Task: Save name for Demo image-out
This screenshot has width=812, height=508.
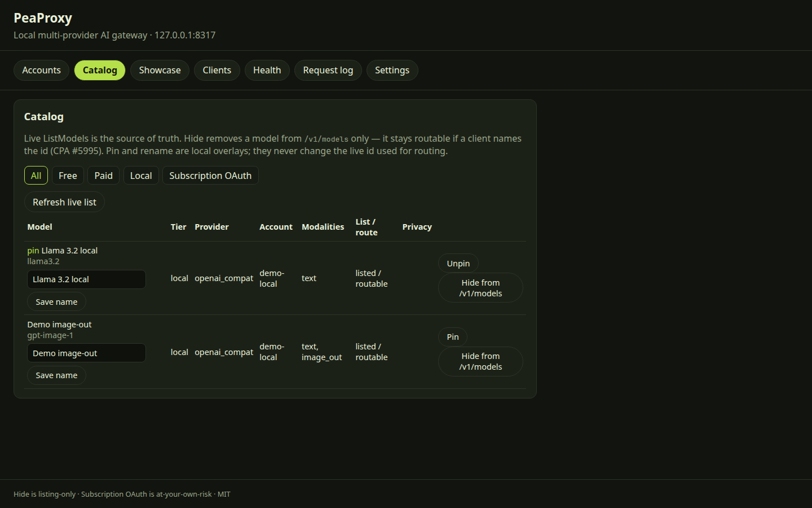Action: [x=56, y=375]
